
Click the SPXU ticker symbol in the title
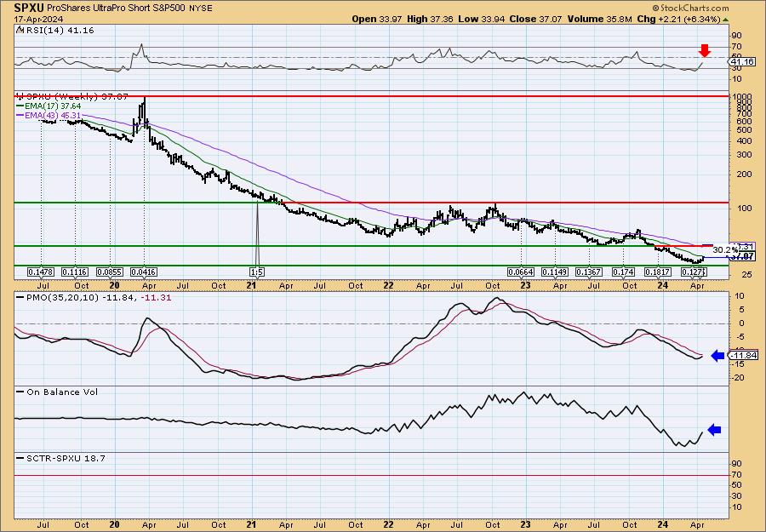[27, 8]
